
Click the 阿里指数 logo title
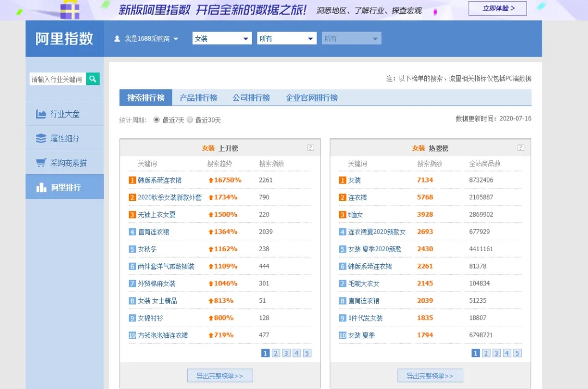pyautogui.click(x=64, y=38)
